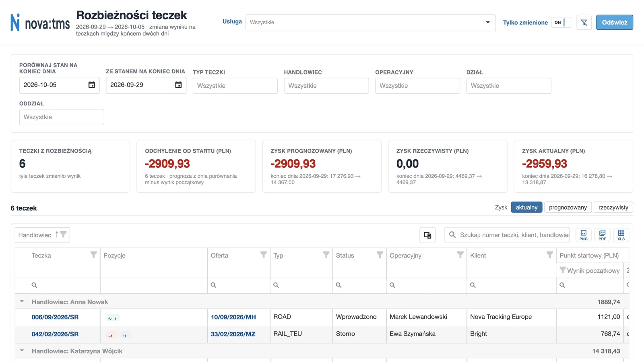644x362 pixels.
Task: Open the column chooser icon
Action: (x=427, y=235)
